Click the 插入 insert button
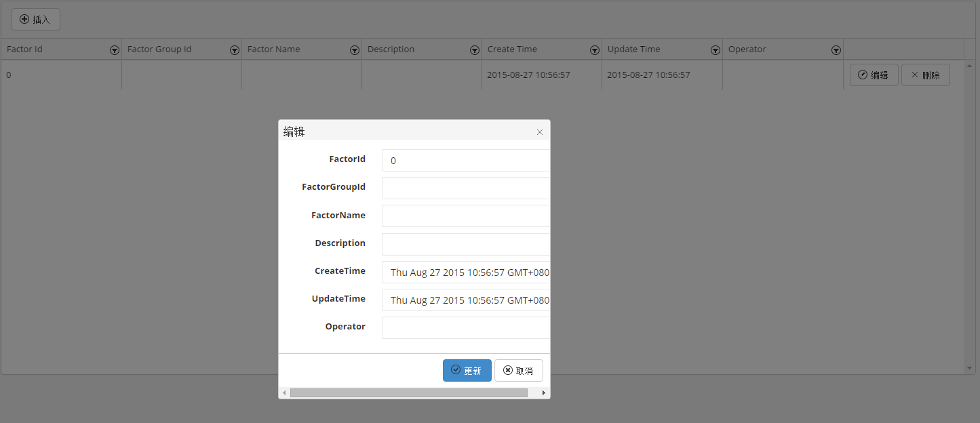 coord(36,20)
